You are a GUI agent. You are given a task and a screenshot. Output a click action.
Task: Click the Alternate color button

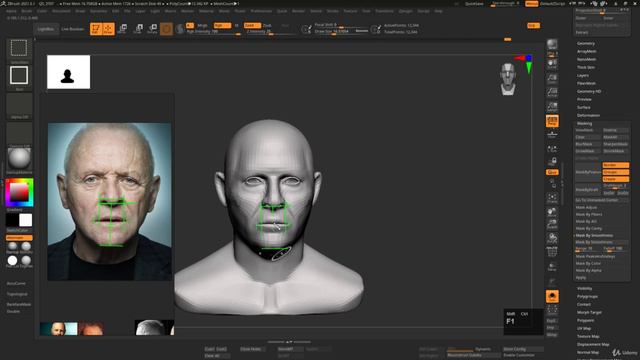(19, 238)
